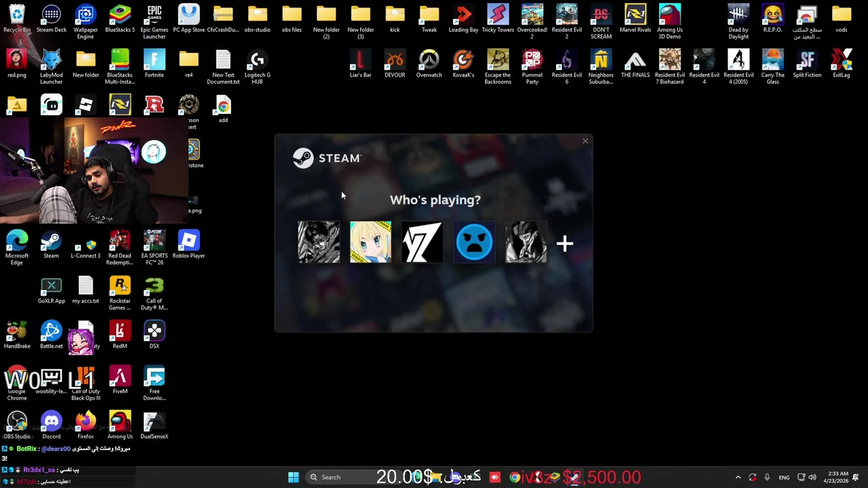Open Logitech G HUB shortcut
Screen dimensions: 868x488
coord(257,66)
